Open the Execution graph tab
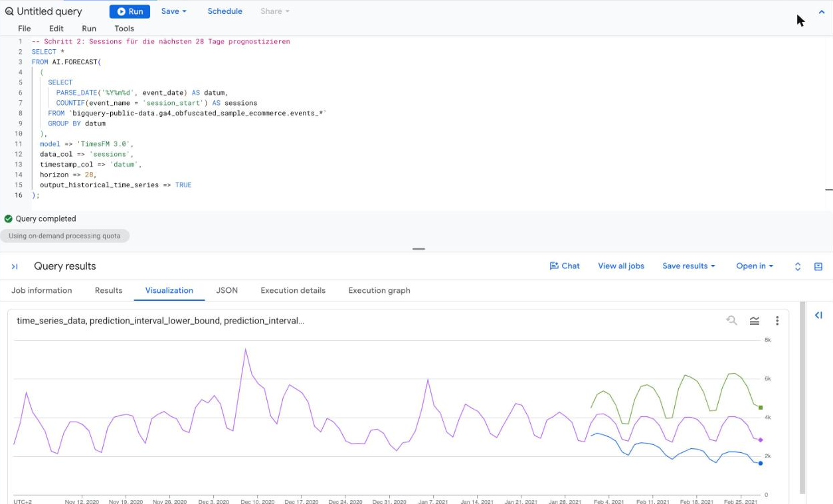Viewport: 833px width, 504px height. [379, 290]
